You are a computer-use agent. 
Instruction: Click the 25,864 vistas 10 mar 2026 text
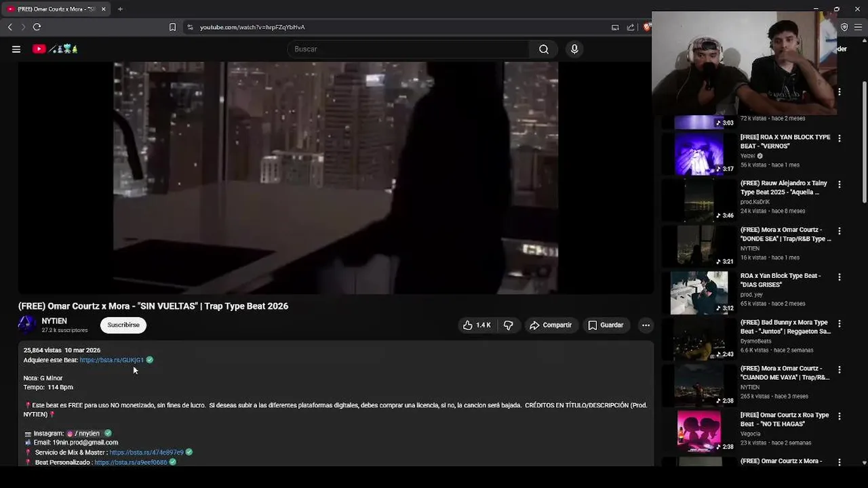click(62, 350)
